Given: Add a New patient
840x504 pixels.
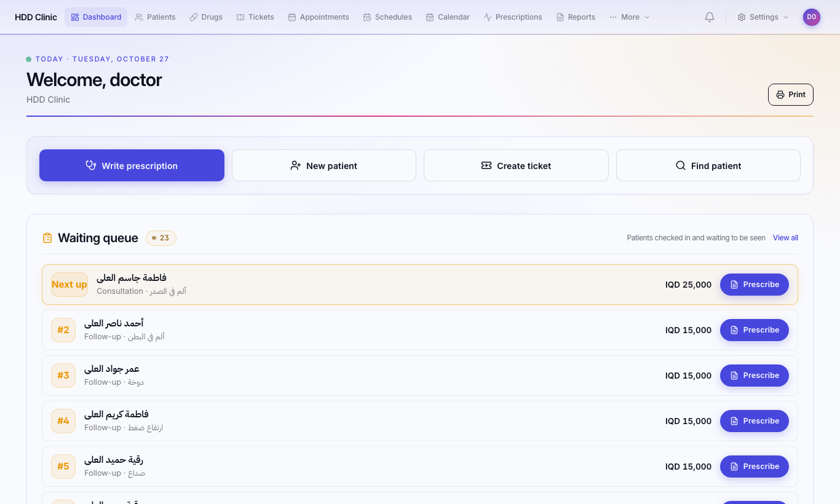Looking at the screenshot, I should (324, 165).
